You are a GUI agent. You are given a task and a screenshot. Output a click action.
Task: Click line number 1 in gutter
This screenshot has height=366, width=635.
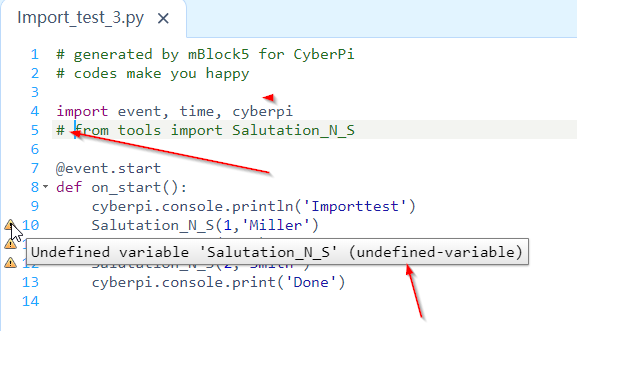pyautogui.click(x=35, y=54)
